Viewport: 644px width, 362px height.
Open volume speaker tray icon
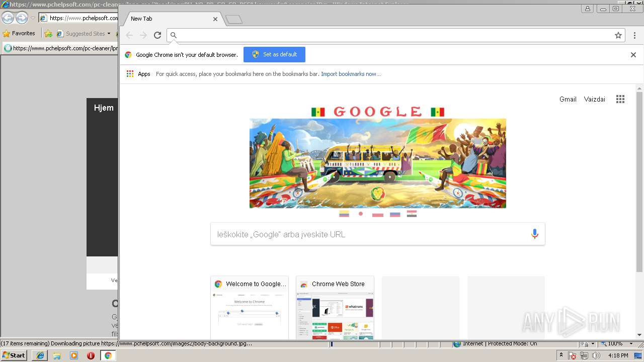point(596,355)
